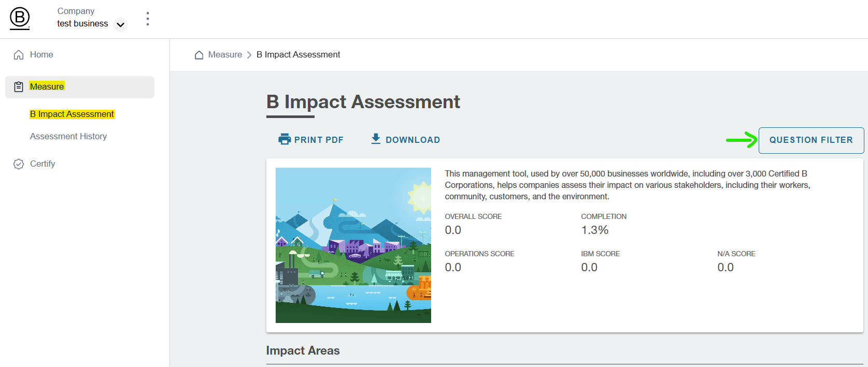Click the OPERATIONS SCORE label
The image size is (868, 367).
click(x=479, y=254)
